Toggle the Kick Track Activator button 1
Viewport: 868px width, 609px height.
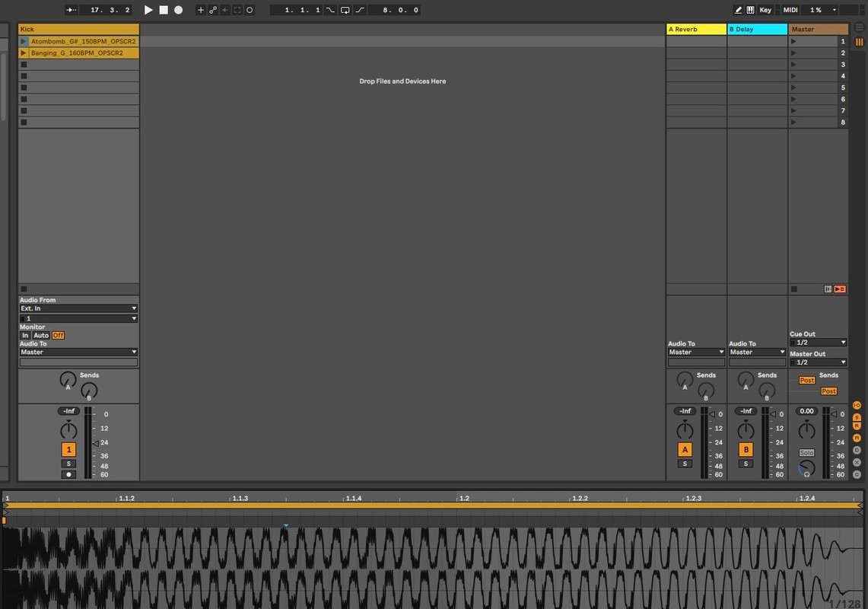coord(68,450)
